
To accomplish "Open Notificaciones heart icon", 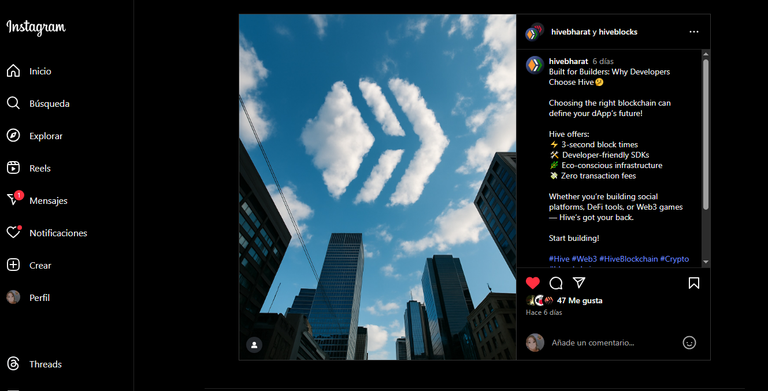I will coord(14,232).
